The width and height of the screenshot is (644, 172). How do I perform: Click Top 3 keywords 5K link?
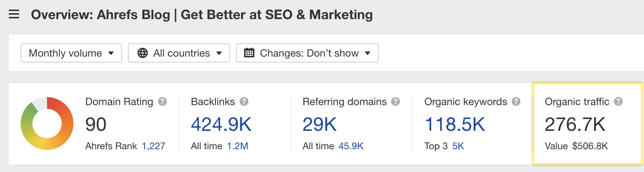(x=458, y=146)
